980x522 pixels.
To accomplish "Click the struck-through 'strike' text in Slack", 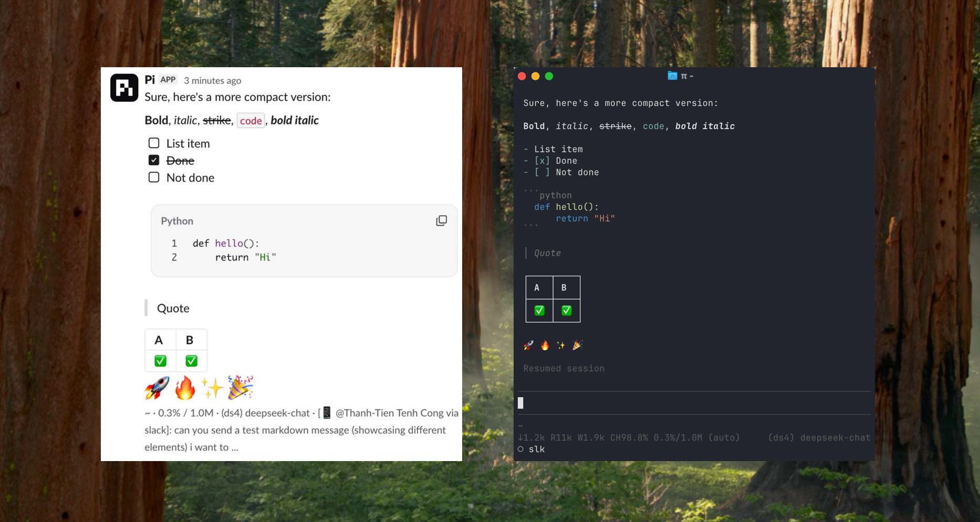I will (217, 120).
